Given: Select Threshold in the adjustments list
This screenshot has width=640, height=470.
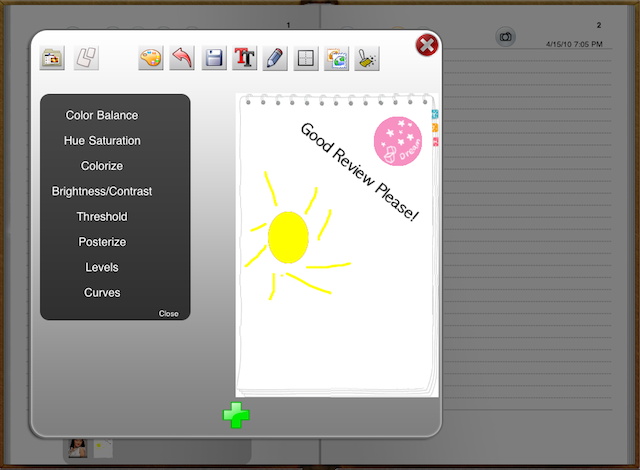Looking at the screenshot, I should [x=102, y=217].
